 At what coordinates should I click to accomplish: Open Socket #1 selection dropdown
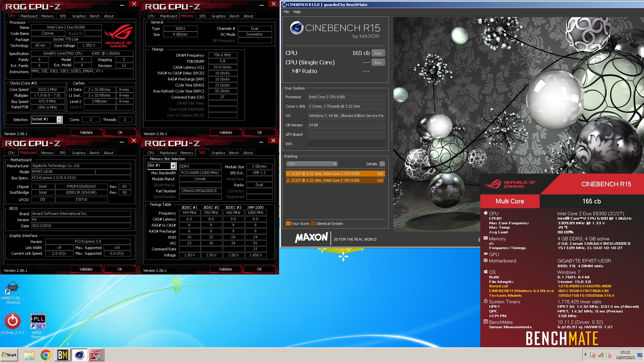coord(47,119)
